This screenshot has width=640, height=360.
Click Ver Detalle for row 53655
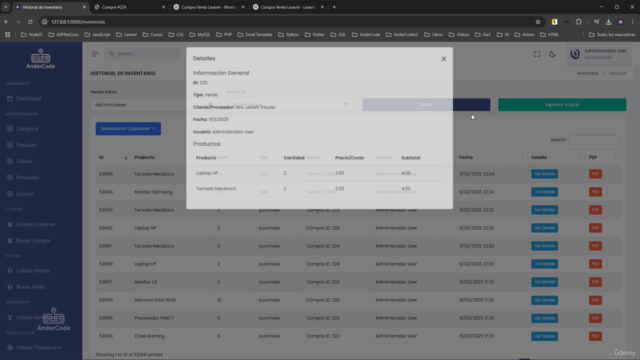click(x=544, y=318)
